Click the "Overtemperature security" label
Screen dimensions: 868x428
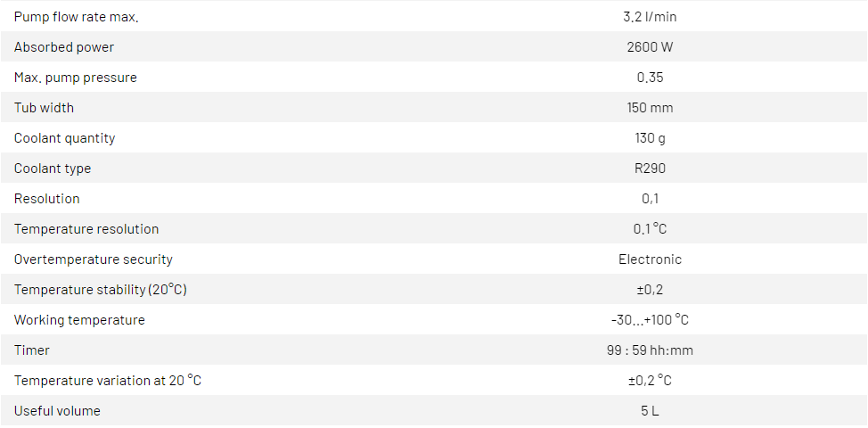pos(94,259)
